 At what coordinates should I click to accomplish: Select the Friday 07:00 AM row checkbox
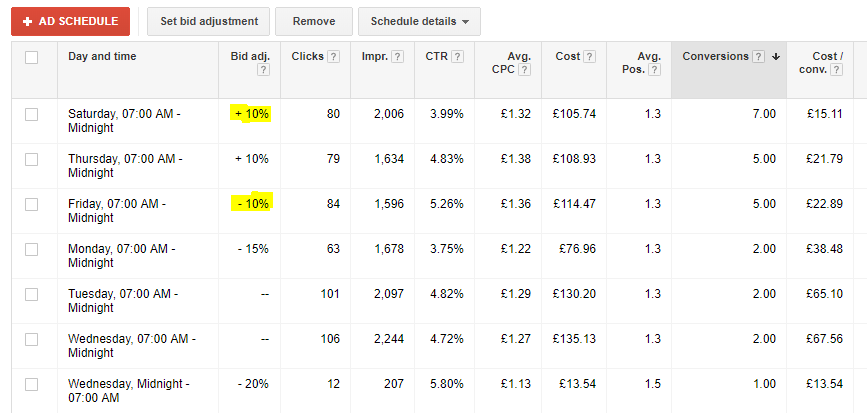coord(32,205)
